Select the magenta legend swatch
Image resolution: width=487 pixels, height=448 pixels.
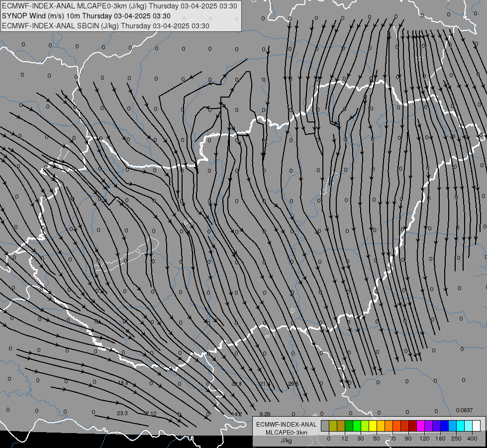point(420,426)
